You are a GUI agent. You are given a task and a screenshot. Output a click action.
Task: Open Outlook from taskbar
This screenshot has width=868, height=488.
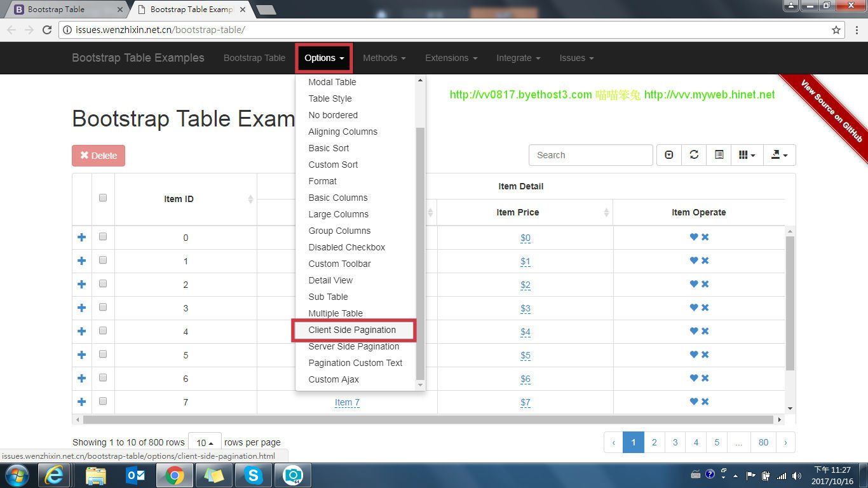click(x=135, y=475)
